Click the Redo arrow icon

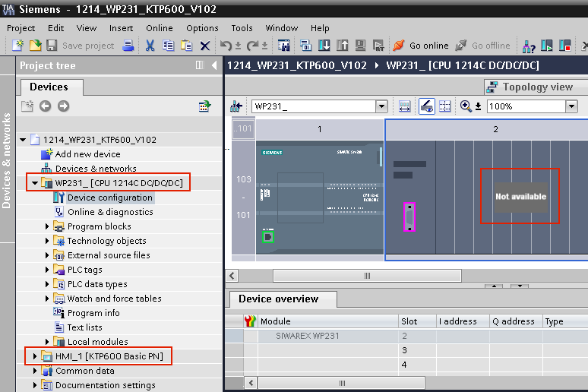click(253, 46)
